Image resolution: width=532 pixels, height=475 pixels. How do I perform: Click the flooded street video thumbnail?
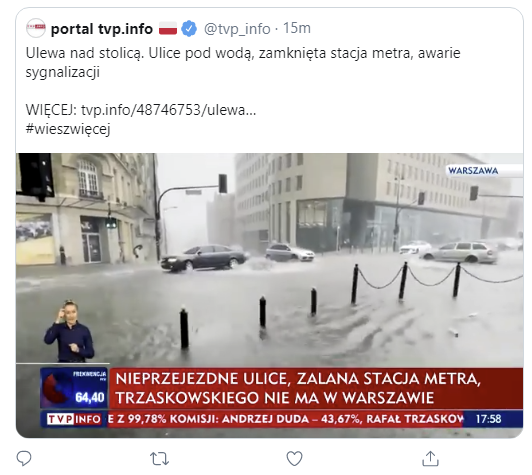pos(269,295)
